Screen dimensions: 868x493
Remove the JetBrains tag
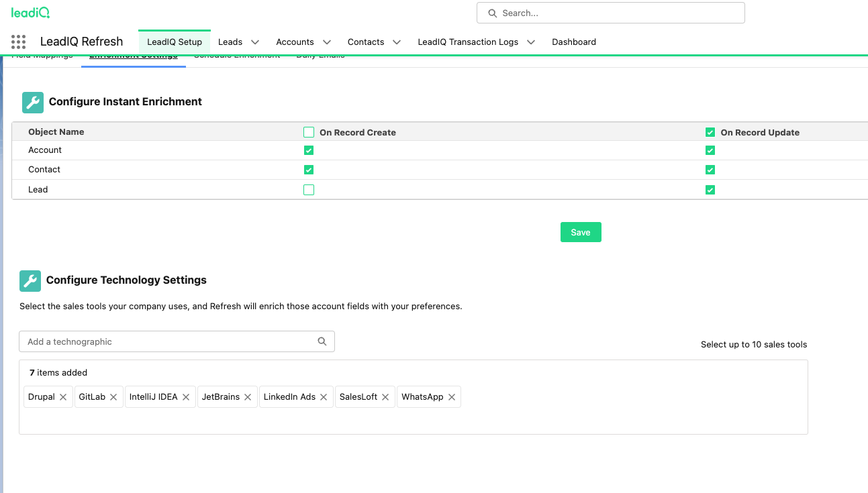tap(248, 397)
